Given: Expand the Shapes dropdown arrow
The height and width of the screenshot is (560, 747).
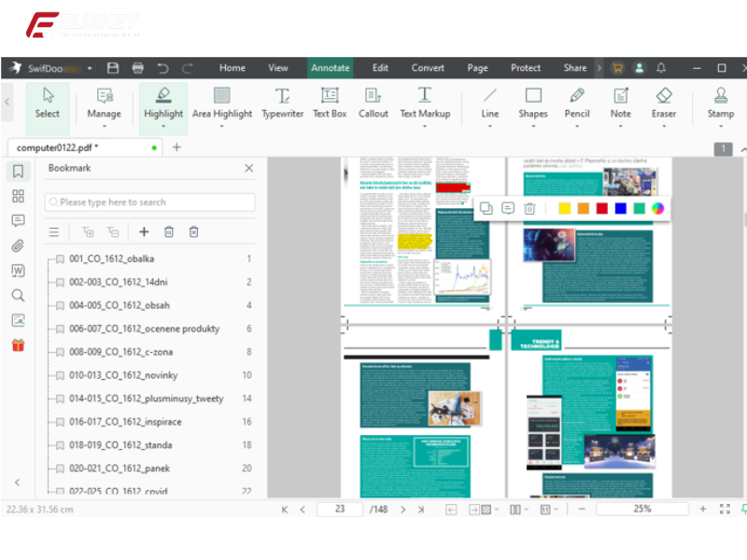Looking at the screenshot, I should pyautogui.click(x=533, y=127).
